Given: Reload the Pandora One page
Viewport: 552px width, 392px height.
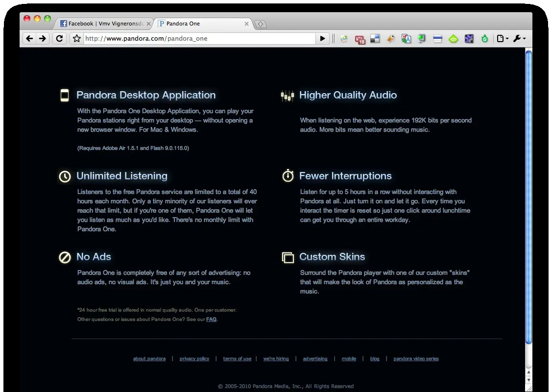Looking at the screenshot, I should (x=59, y=38).
